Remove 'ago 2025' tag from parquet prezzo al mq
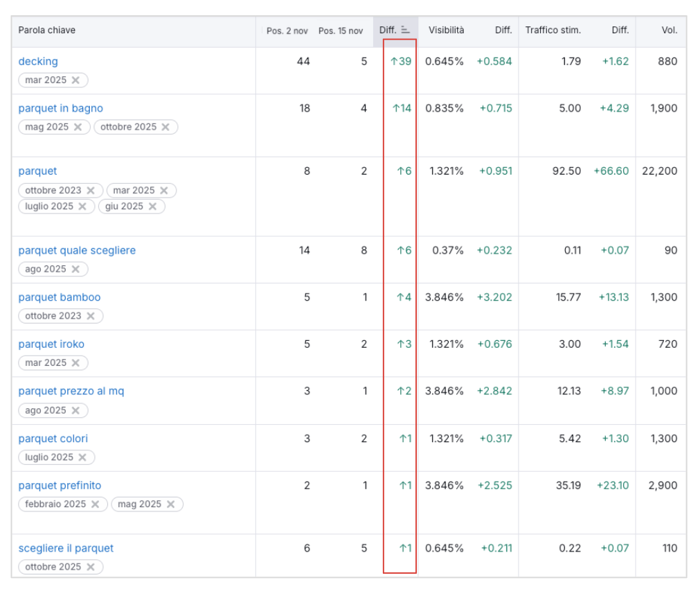 [75, 410]
